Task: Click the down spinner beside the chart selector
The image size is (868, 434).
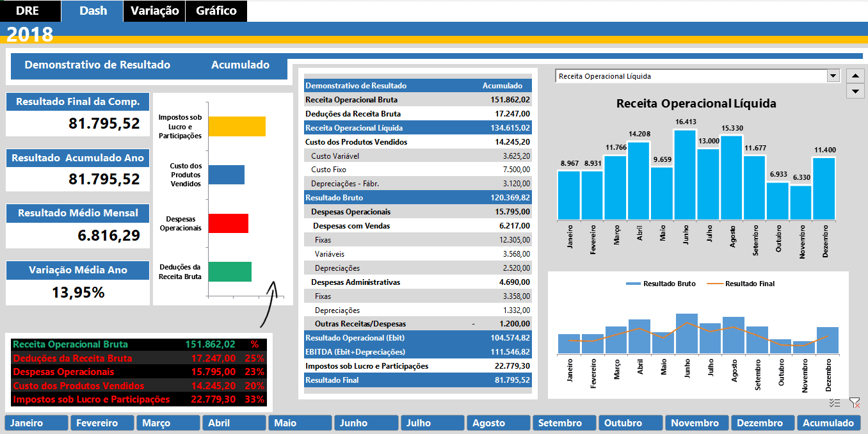Action: click(x=856, y=91)
